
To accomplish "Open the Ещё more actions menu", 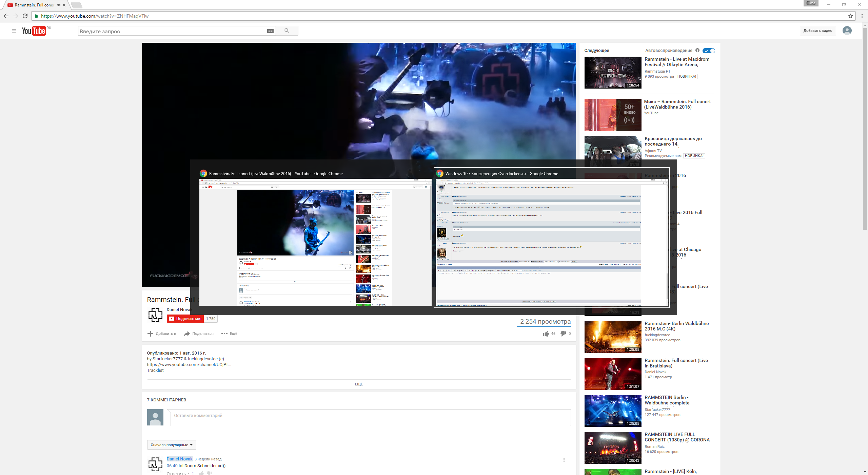I will click(x=230, y=334).
